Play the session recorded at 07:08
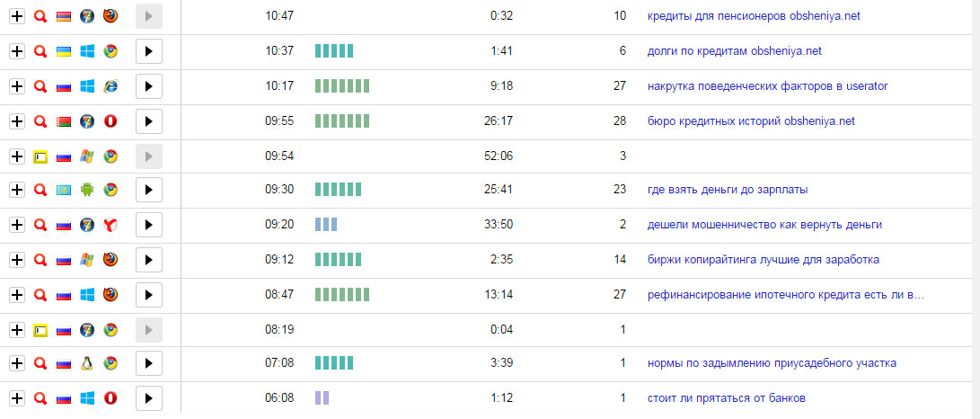The width and height of the screenshot is (980, 419). [149, 363]
